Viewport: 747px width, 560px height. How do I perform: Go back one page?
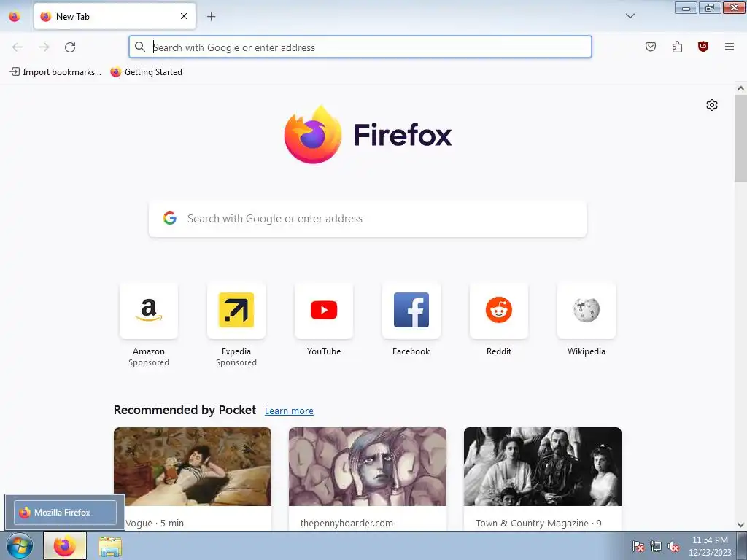pyautogui.click(x=18, y=47)
